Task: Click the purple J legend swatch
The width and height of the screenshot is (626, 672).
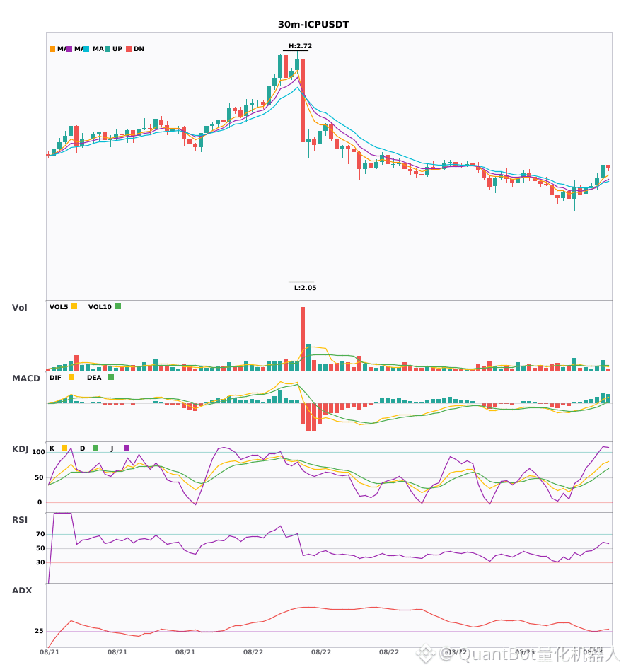Action: (x=127, y=448)
